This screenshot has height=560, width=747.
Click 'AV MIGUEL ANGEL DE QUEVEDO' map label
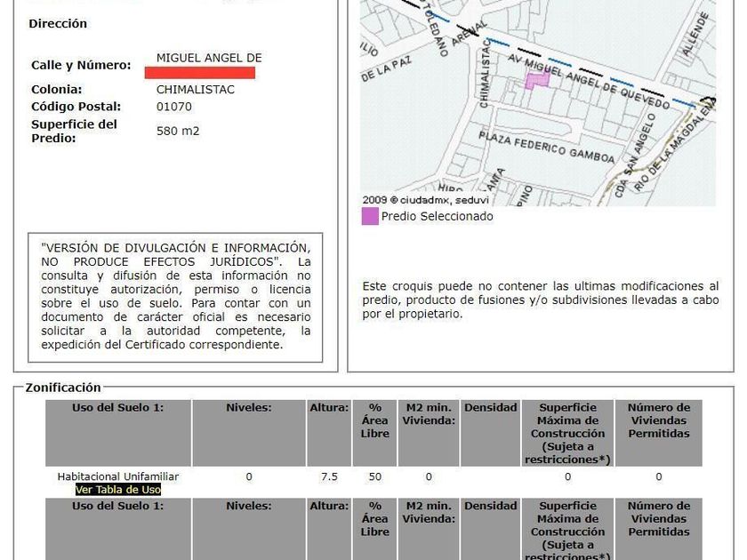(590, 82)
